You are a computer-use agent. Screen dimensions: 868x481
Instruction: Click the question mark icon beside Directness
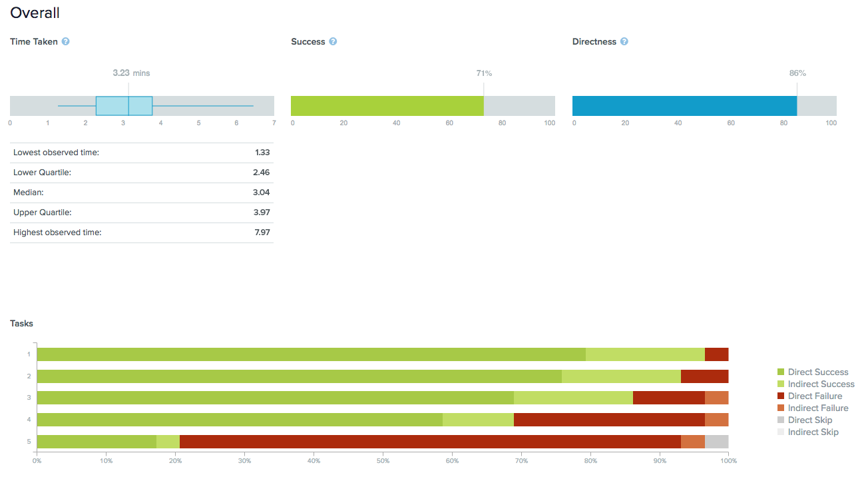624,41
